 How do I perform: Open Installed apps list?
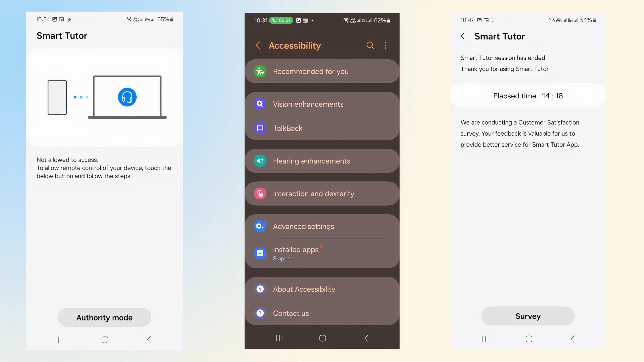pos(322,253)
